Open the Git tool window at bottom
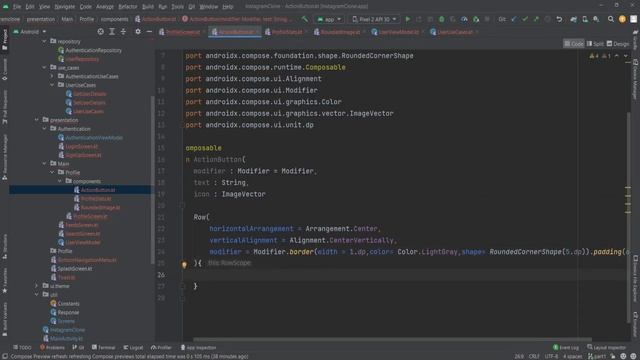 coord(78,347)
